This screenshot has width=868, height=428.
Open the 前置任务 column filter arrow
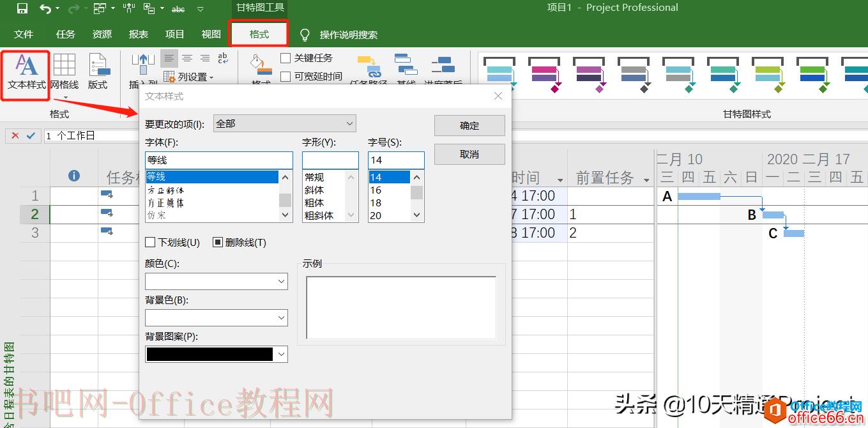coord(646,180)
